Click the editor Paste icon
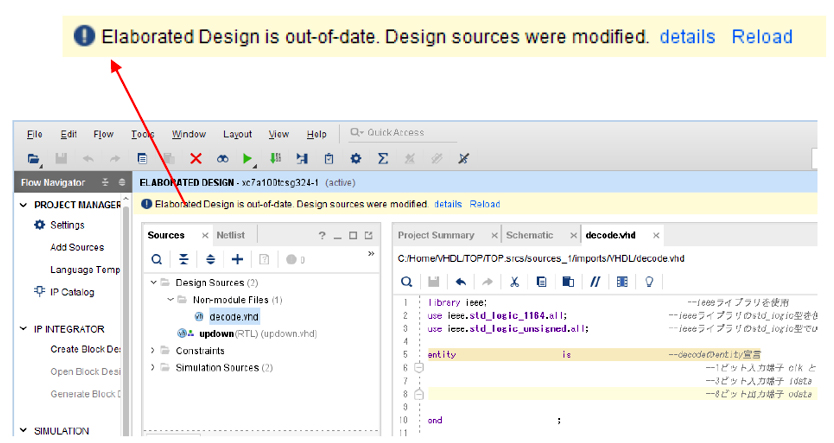This screenshot has width=834, height=443. 568,282
